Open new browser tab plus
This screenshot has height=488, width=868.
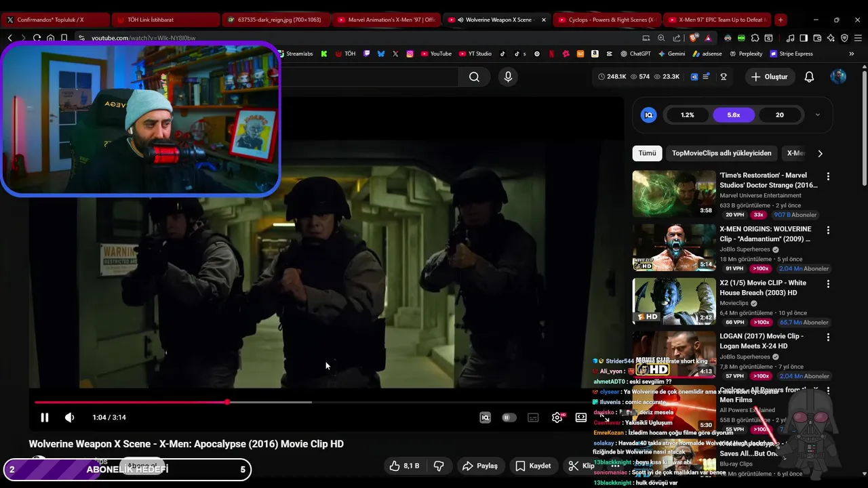click(781, 20)
